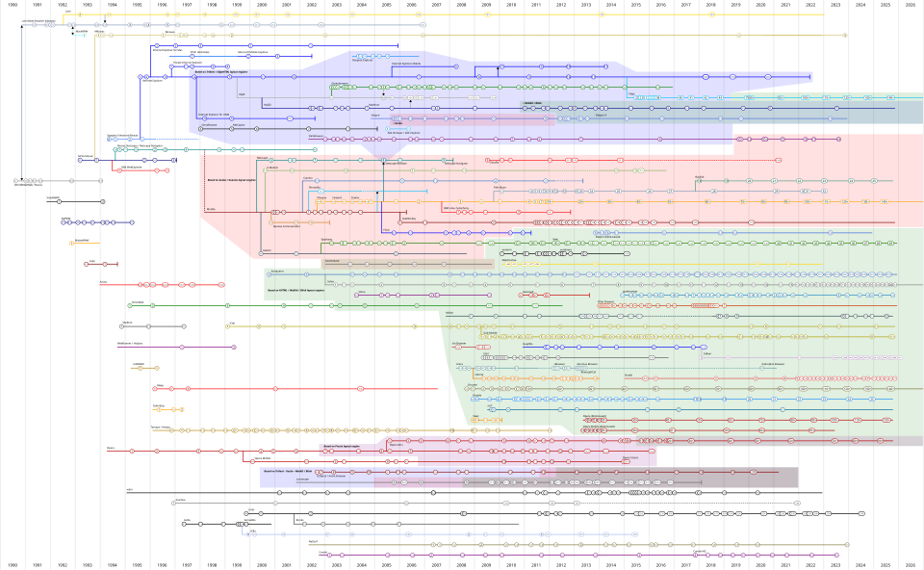Click the Konqueror label
The width and height of the screenshot is (924, 570).
point(276,271)
